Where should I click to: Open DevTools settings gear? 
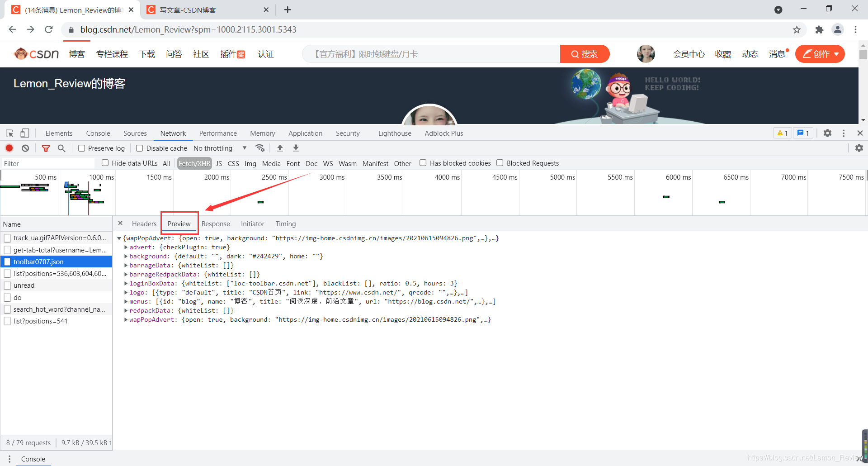click(827, 133)
